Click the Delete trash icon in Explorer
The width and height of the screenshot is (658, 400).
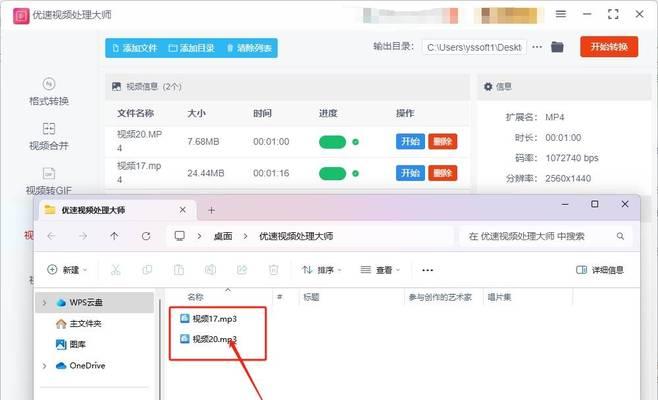tap(274, 270)
